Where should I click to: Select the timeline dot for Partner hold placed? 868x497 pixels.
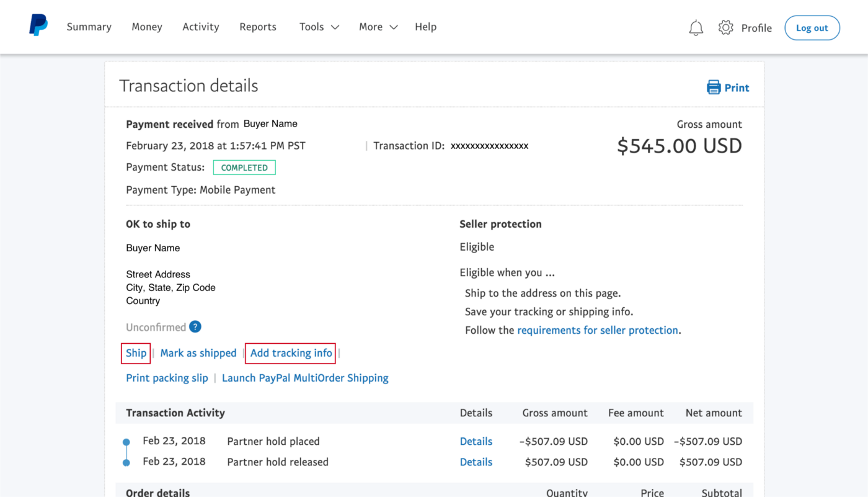pyautogui.click(x=126, y=441)
